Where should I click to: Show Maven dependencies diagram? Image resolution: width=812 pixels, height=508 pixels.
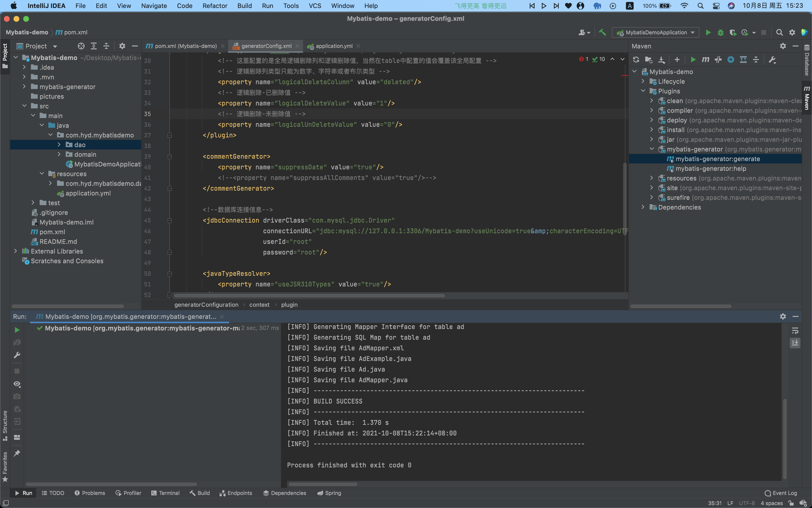click(743, 60)
